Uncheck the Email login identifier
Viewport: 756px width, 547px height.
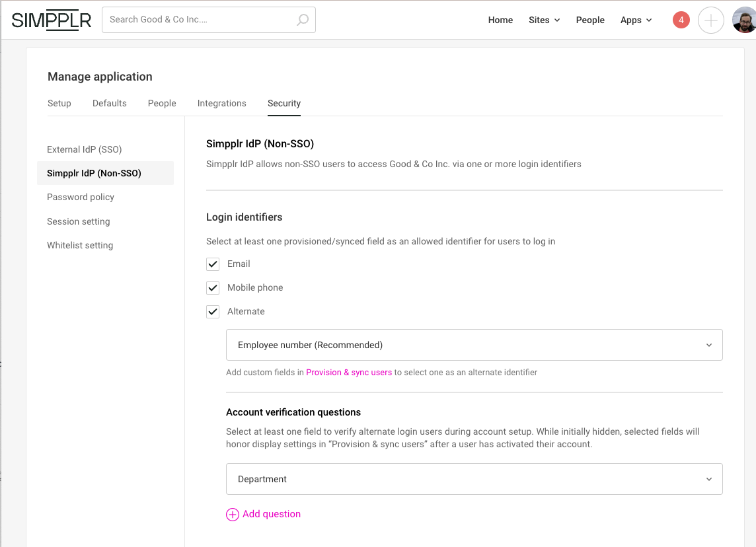(213, 264)
